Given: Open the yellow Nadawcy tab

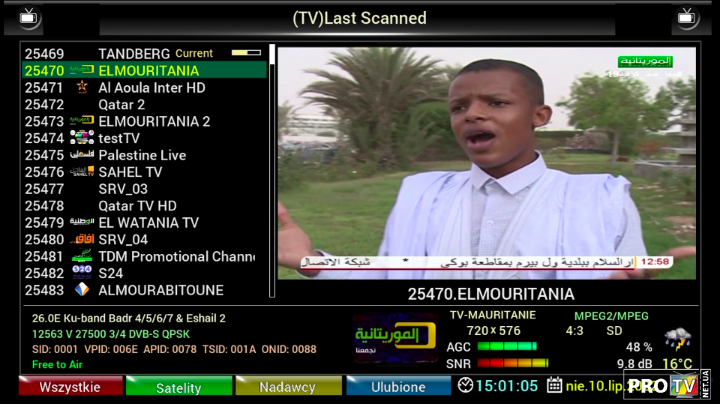Looking at the screenshot, I should [287, 387].
